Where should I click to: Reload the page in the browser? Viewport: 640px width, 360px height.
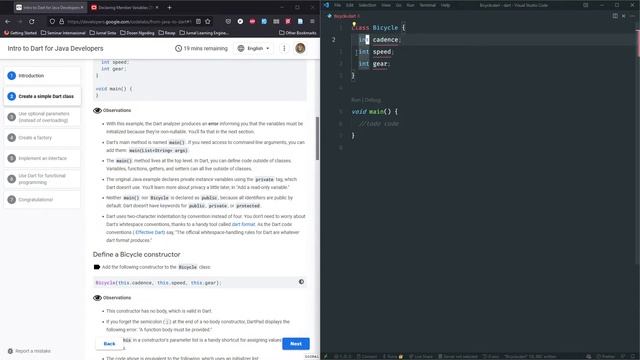coord(31,21)
